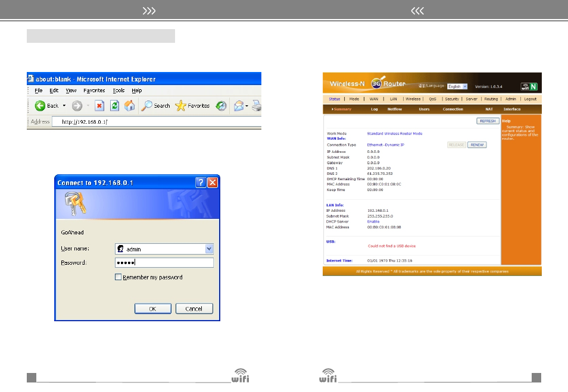
Task: Click Internet Time value 01/01 1970
Action: point(389,261)
